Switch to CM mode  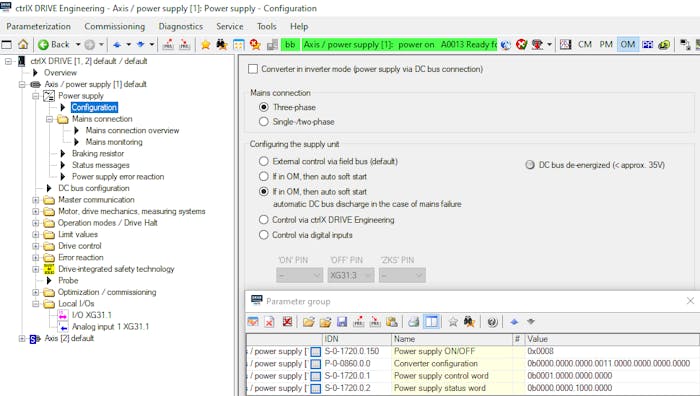(x=584, y=44)
